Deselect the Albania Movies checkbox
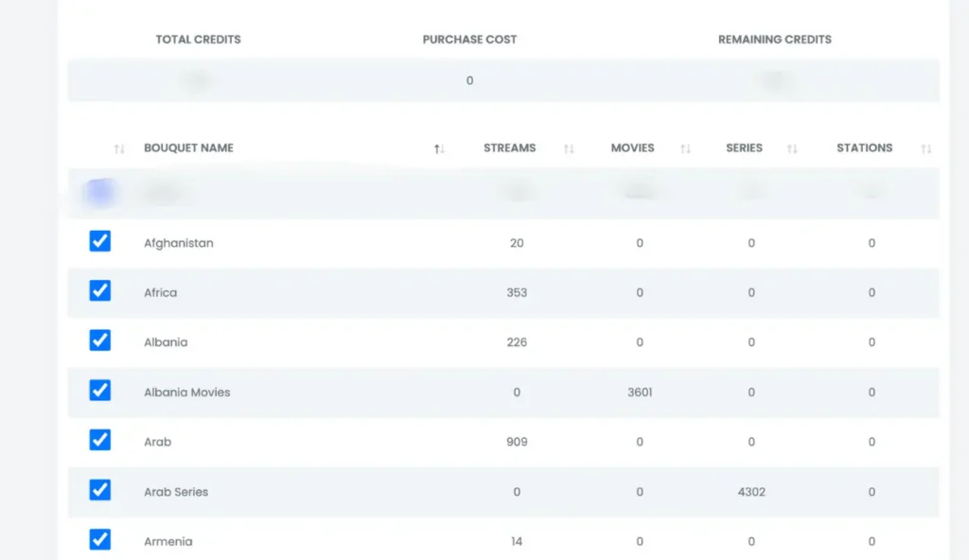The width and height of the screenshot is (969, 560). 100,390
